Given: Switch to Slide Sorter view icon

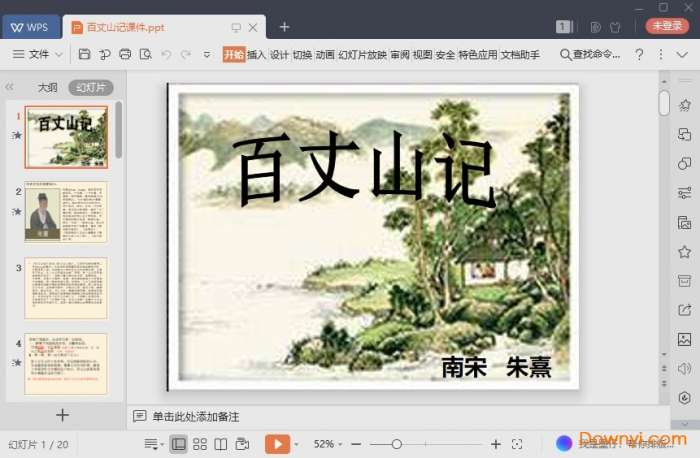Looking at the screenshot, I should pos(200,444).
